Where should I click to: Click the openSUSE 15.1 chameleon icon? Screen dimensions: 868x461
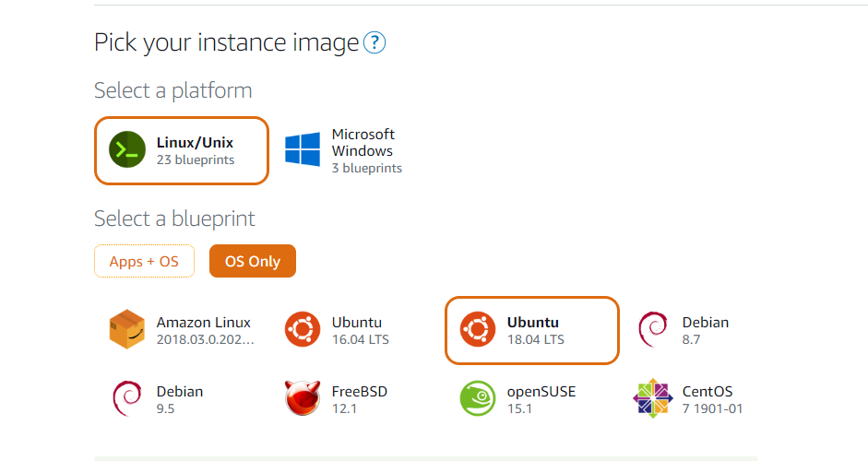[x=478, y=398]
